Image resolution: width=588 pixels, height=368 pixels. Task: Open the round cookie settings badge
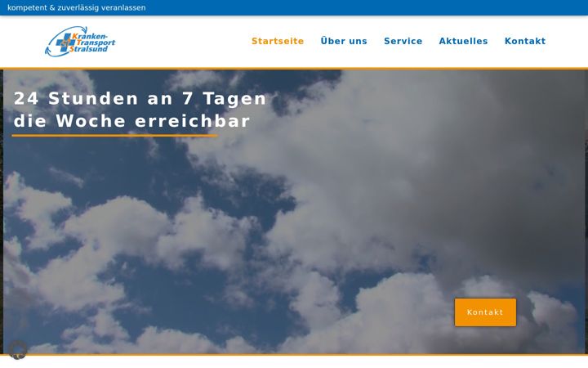[18, 350]
